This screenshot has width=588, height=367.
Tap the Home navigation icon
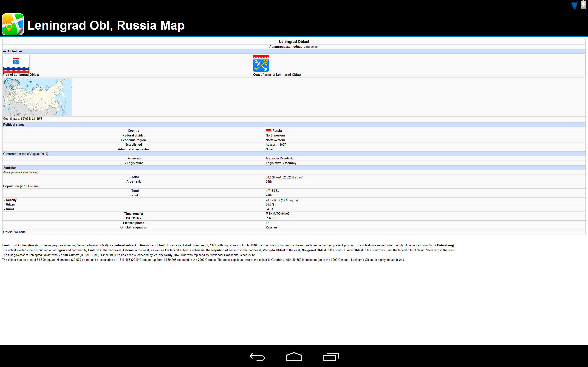294,356
